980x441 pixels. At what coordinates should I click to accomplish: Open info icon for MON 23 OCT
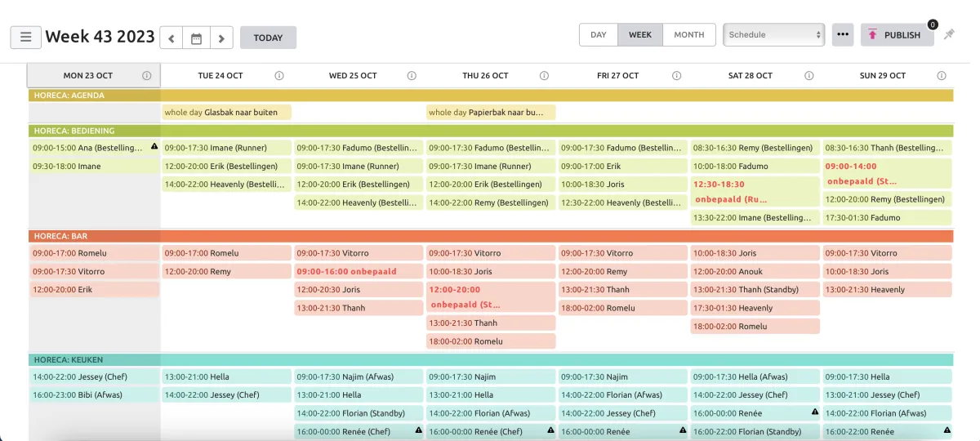pos(147,75)
